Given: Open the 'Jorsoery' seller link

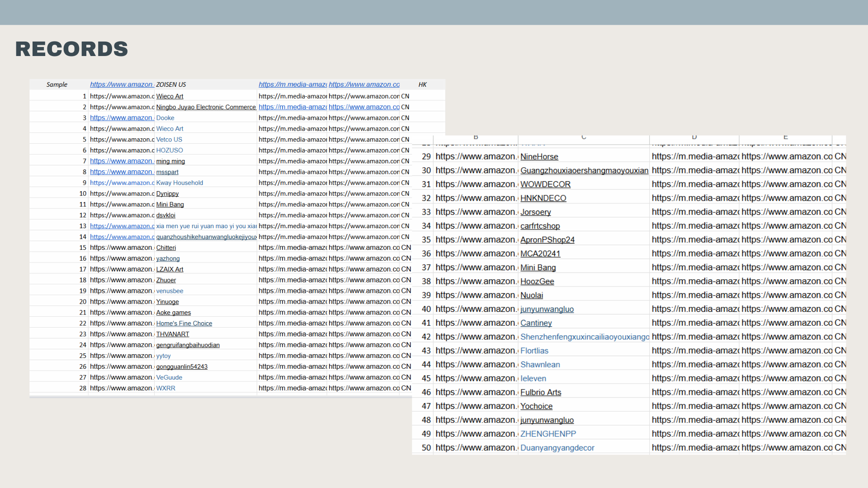Looking at the screenshot, I should (535, 212).
